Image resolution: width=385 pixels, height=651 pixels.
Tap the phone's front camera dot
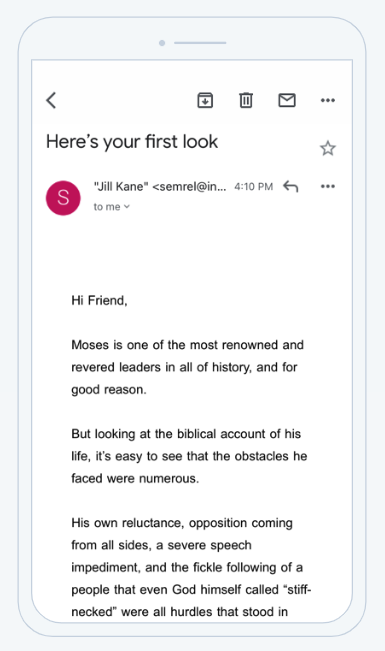click(162, 43)
